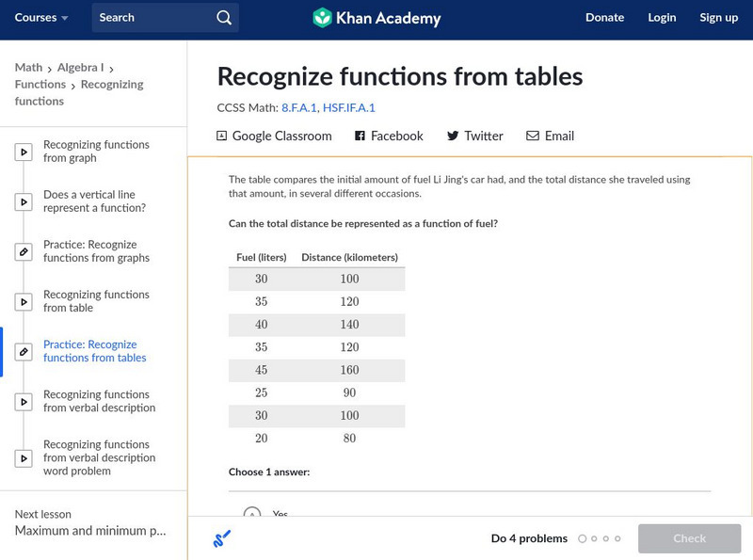Play video icon for Recognizing functions from graph
The height and width of the screenshot is (560, 753).
(24, 152)
